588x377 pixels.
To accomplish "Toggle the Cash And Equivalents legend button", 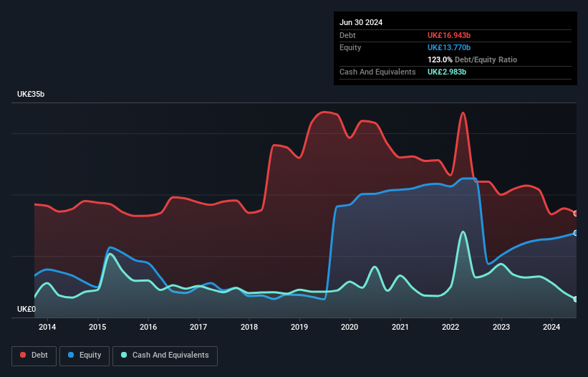I will (x=165, y=355).
